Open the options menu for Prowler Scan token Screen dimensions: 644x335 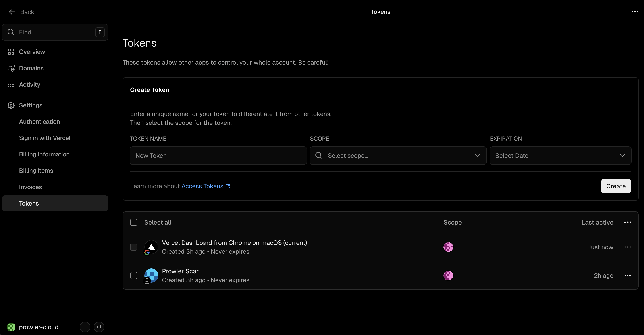(627, 275)
